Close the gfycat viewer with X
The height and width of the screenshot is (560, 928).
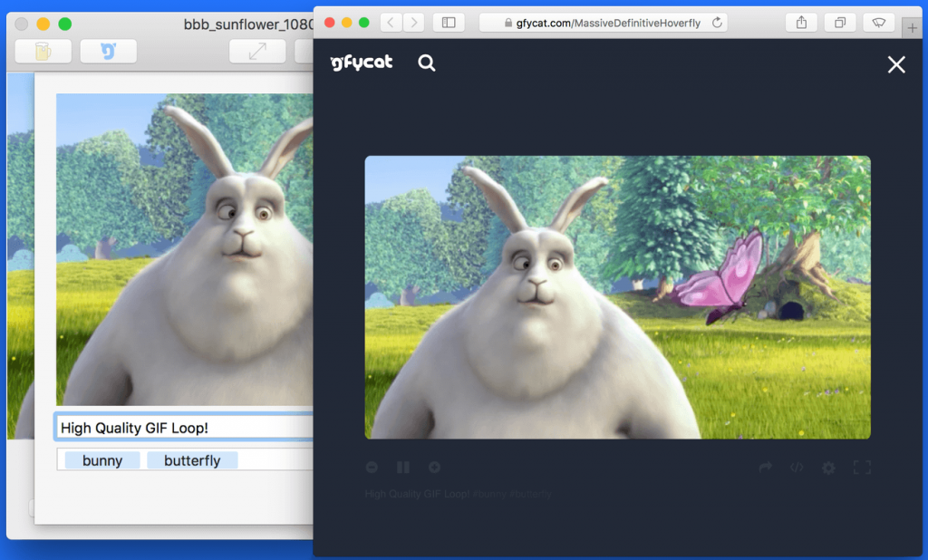click(x=896, y=64)
